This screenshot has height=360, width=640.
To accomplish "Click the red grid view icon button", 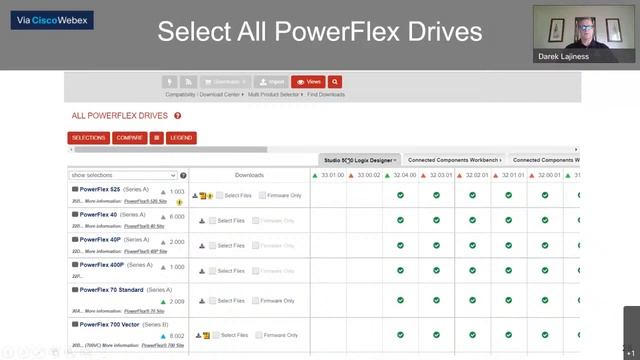I will tap(156, 138).
